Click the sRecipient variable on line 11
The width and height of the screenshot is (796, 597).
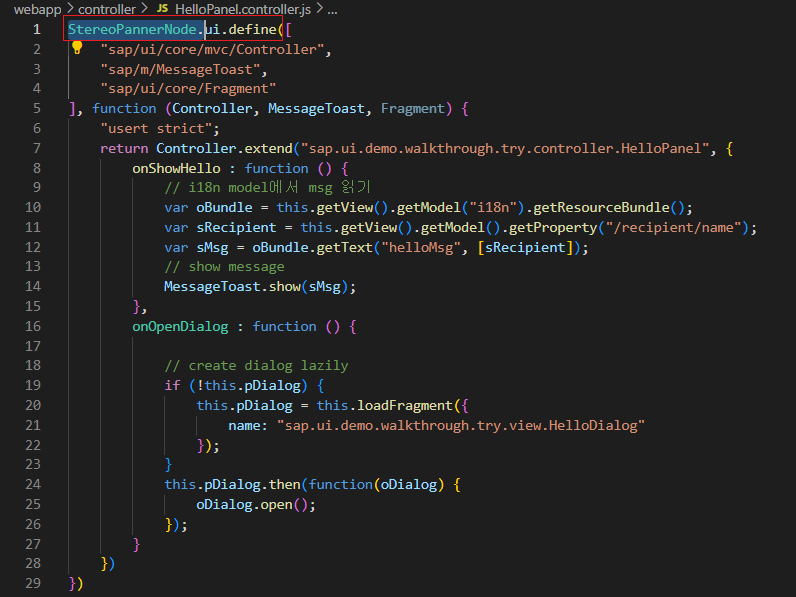[x=237, y=227]
